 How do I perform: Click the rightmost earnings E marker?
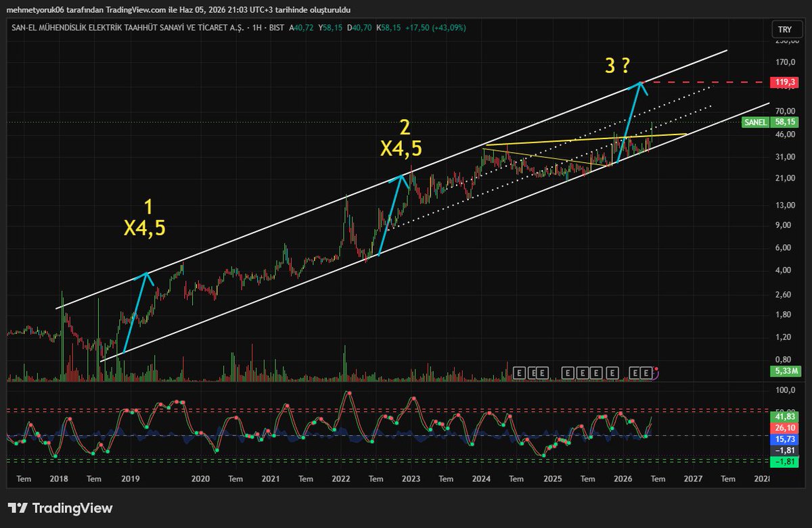coord(647,373)
